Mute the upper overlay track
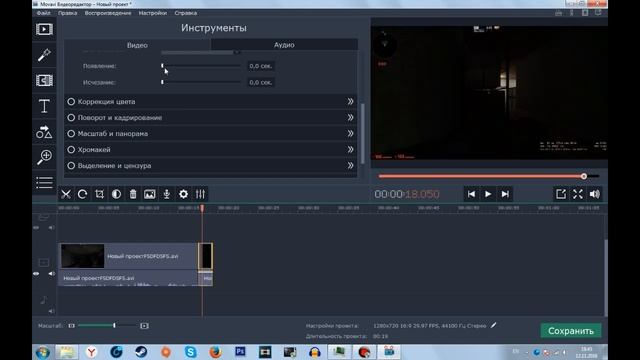The image size is (640, 360). tap(51, 228)
